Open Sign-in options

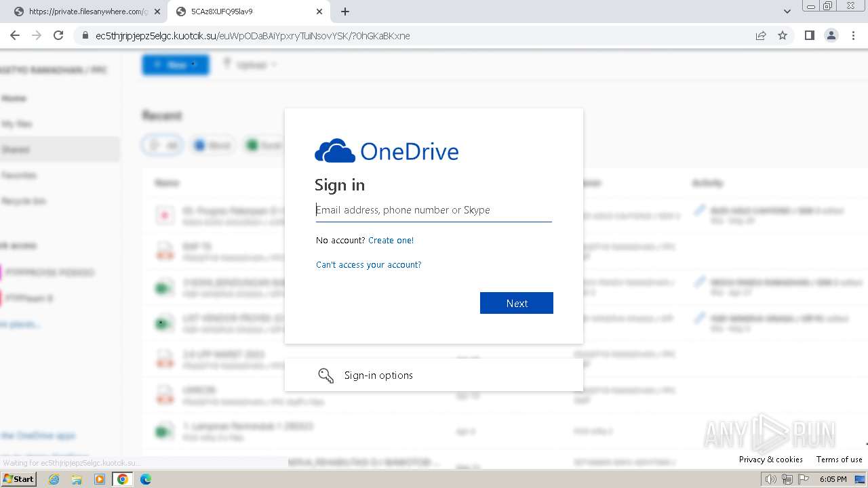[x=434, y=375]
